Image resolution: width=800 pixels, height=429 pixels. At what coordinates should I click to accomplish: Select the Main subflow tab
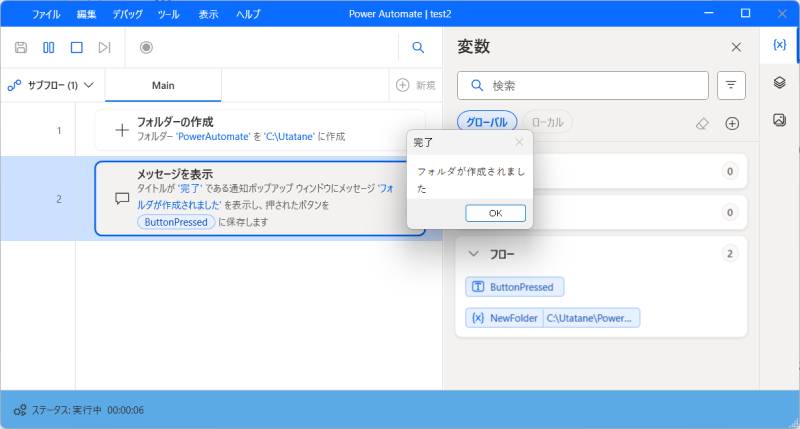pyautogui.click(x=163, y=85)
